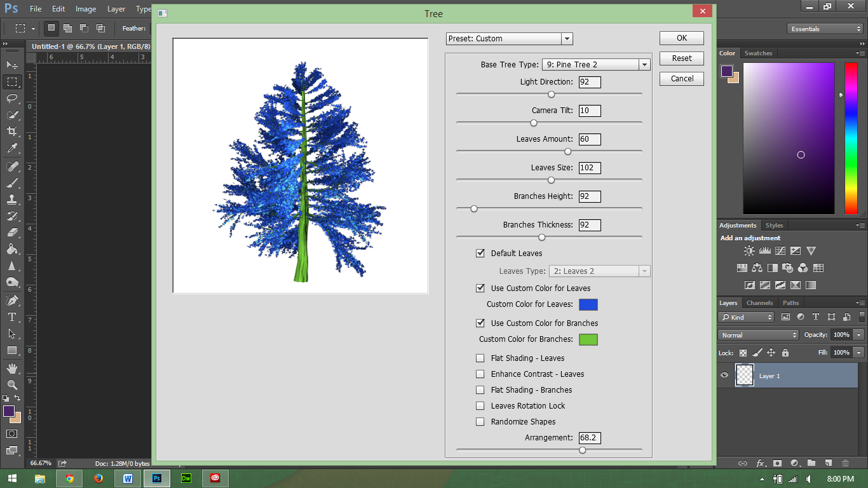This screenshot has width=868, height=488.
Task: Open the Normal blend mode dropdown
Action: tap(759, 335)
